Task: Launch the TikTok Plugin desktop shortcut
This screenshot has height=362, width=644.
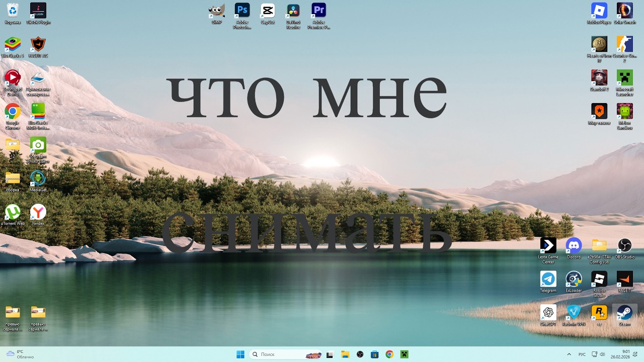Action: (38, 14)
